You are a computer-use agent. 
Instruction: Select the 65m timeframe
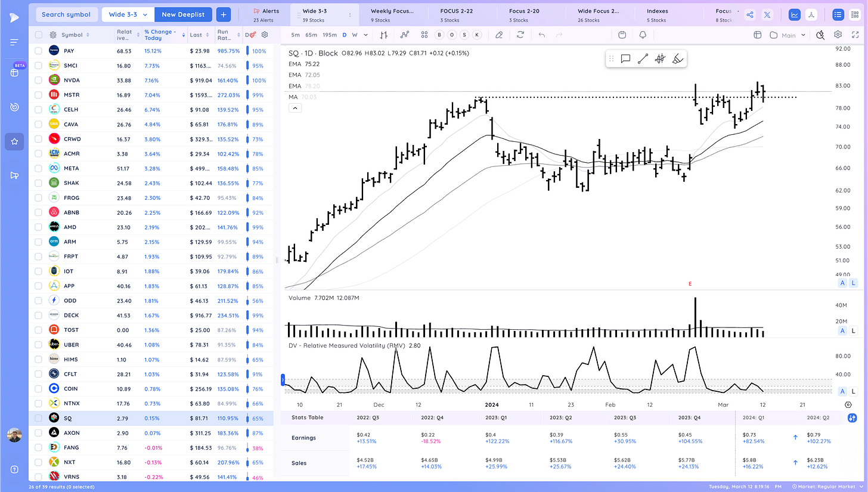311,35
